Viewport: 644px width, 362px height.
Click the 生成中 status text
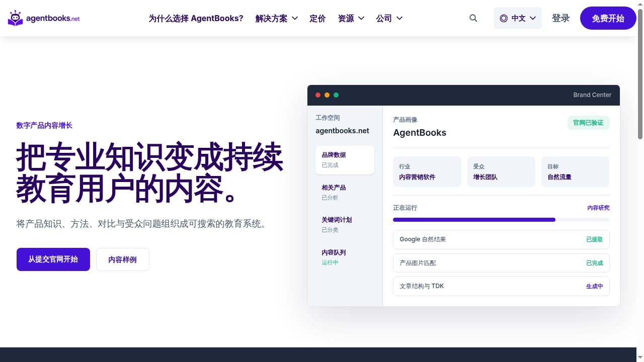(594, 286)
